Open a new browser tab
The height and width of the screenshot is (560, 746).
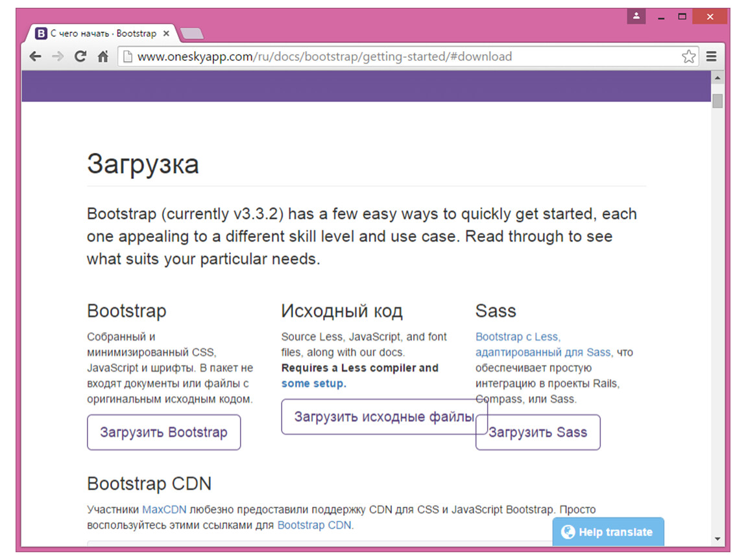[191, 34]
